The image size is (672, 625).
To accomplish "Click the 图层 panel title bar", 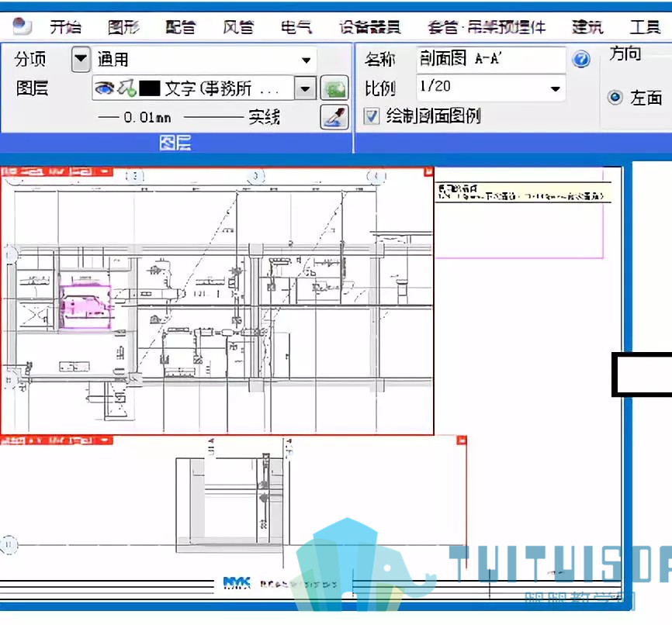I will click(175, 143).
